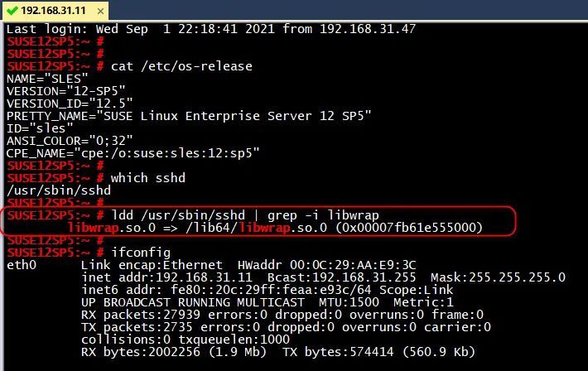Select the 192.168.31.11 session tab
This screenshot has width=588, height=371.
coord(55,11)
